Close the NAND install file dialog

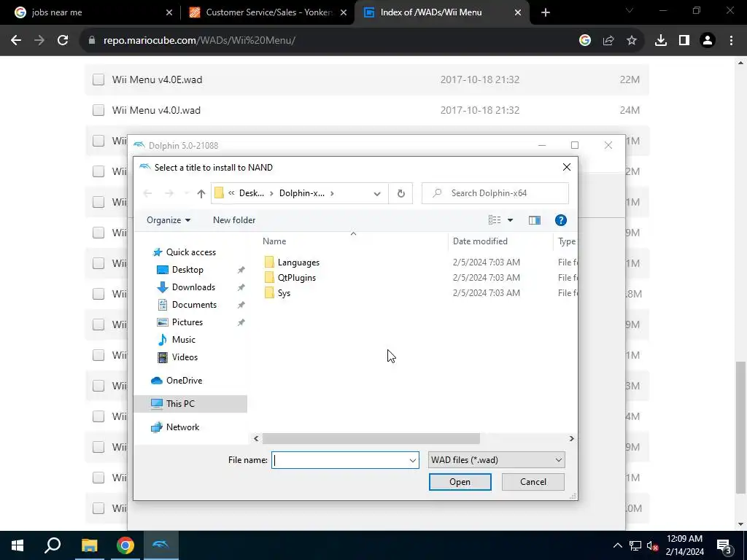pyautogui.click(x=566, y=167)
